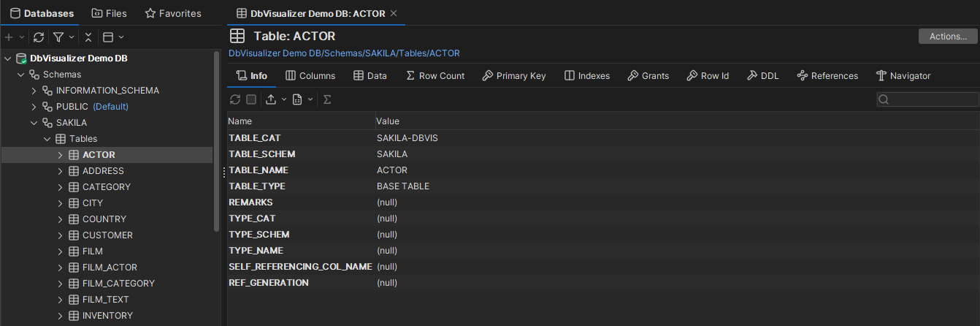
Task: Open the dropdown arrow next to the plus icon
Action: click(21, 37)
